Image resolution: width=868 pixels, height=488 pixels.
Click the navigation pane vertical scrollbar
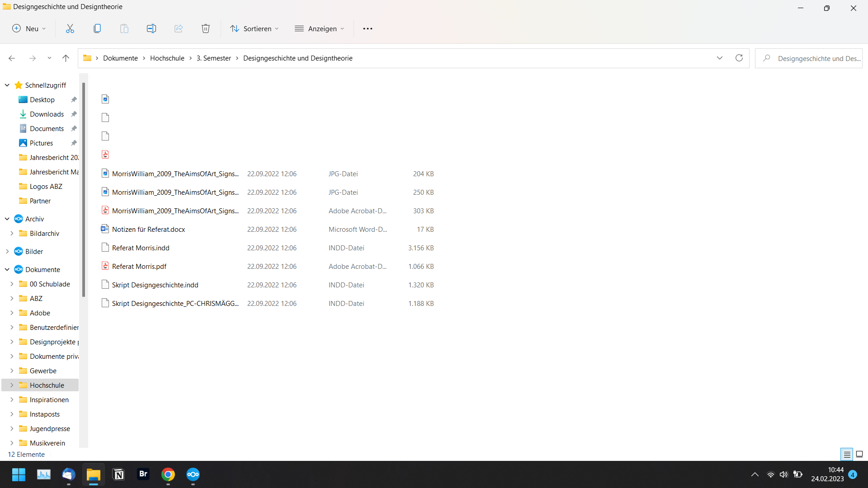pos(84,190)
